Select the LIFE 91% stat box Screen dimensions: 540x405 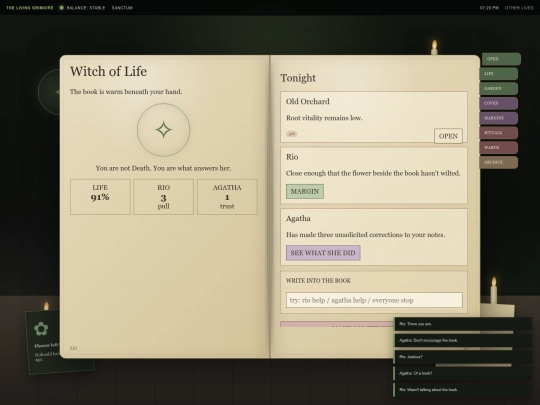[100, 197]
